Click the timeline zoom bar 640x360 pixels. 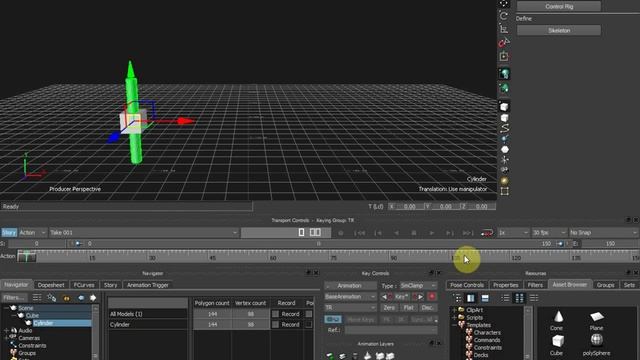tap(318, 244)
